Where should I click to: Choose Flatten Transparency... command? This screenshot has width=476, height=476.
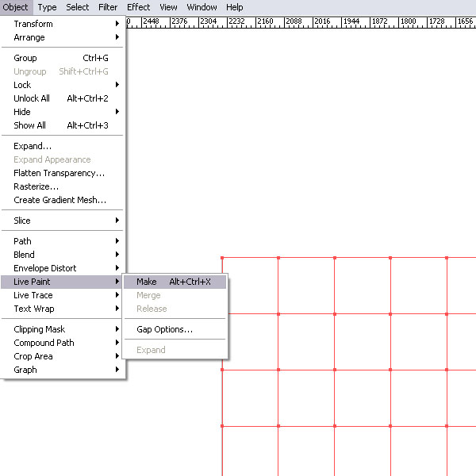click(63, 173)
